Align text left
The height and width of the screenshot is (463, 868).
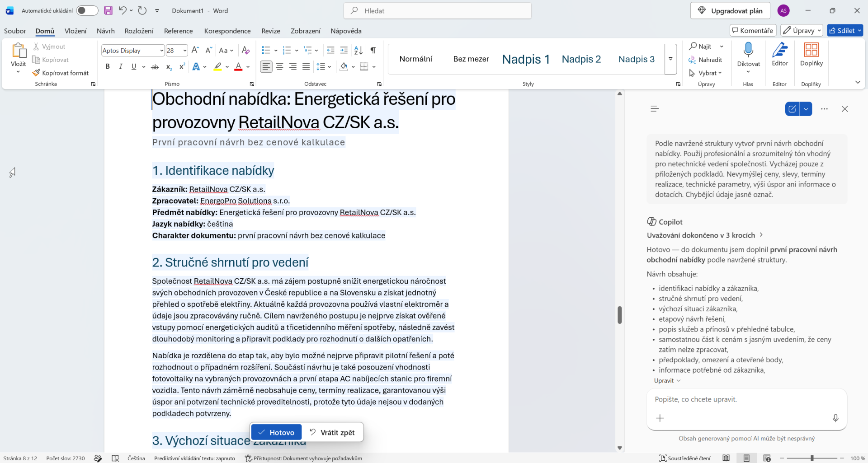(x=266, y=67)
